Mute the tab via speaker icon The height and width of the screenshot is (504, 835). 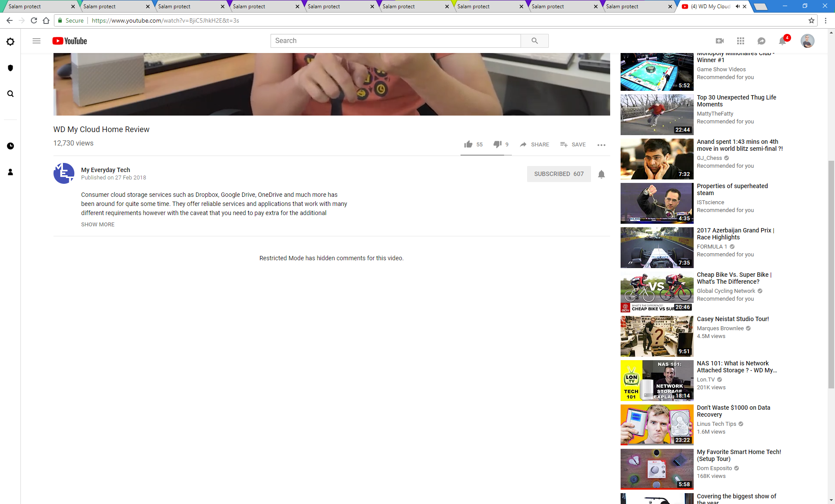[738, 7]
